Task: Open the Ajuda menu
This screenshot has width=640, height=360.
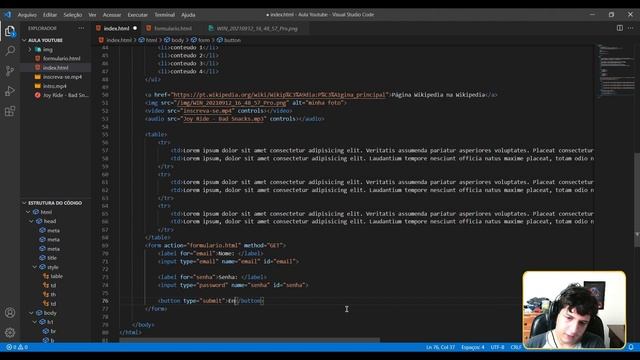Action: [188, 15]
